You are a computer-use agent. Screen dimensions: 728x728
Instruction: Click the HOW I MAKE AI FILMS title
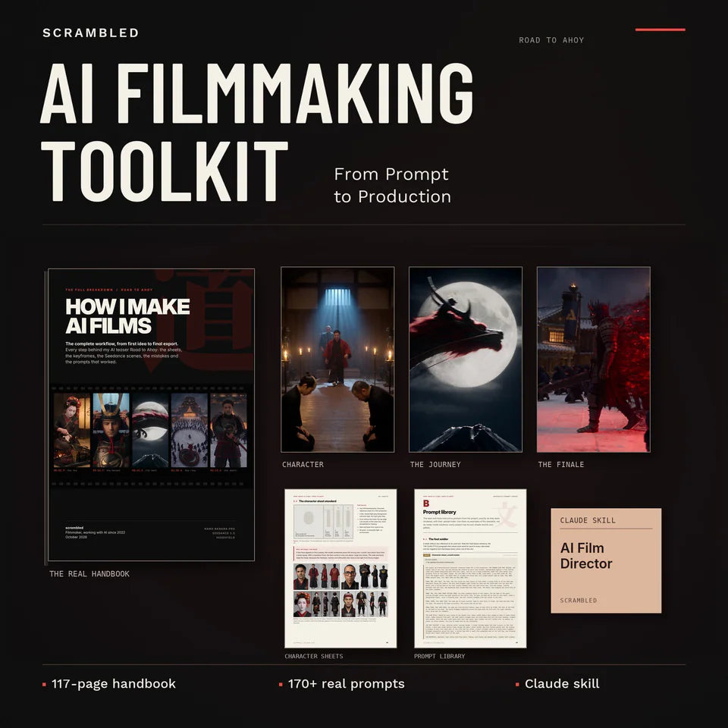pyautogui.click(x=127, y=315)
